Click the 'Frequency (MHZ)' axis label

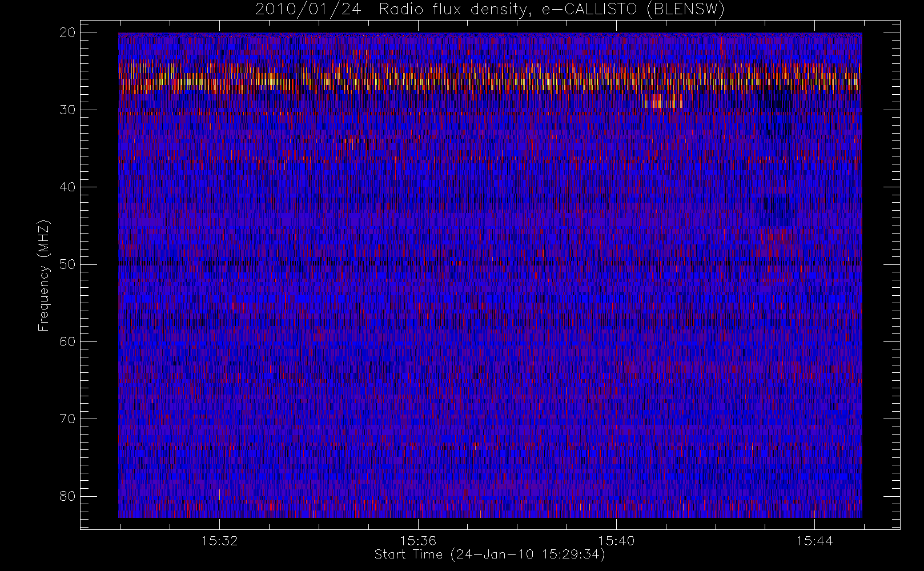click(x=43, y=276)
